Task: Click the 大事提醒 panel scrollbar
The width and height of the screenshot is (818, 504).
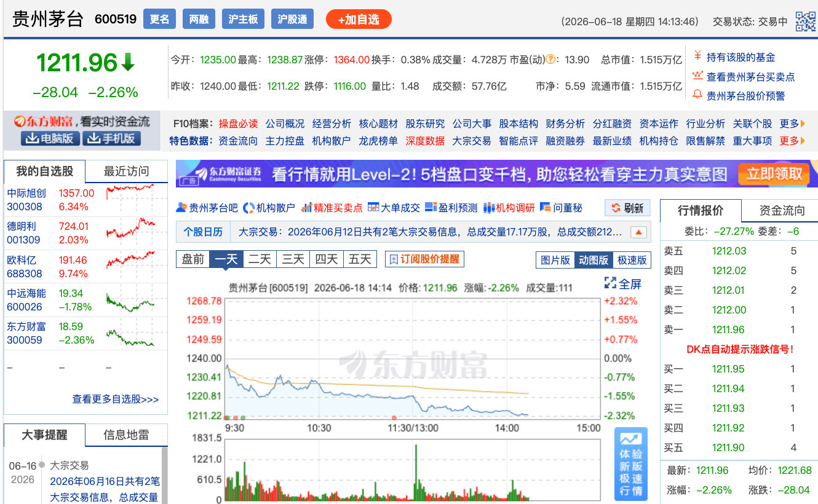Action: point(164,475)
